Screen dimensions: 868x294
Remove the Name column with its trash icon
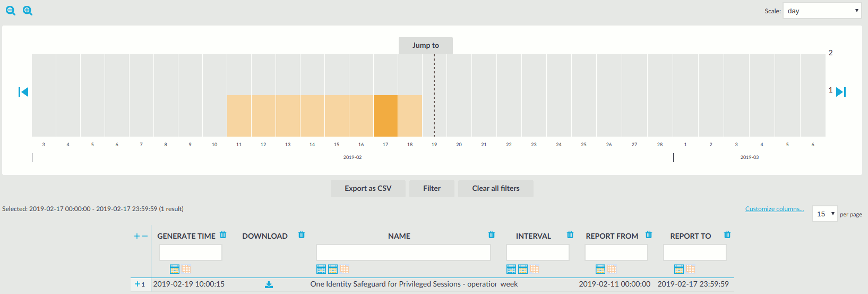(492, 234)
